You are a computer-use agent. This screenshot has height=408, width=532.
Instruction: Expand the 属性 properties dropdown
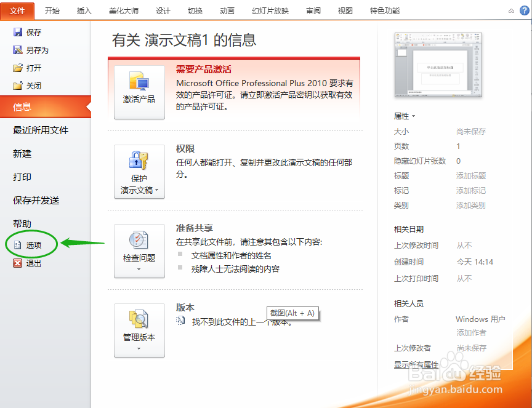click(x=405, y=116)
